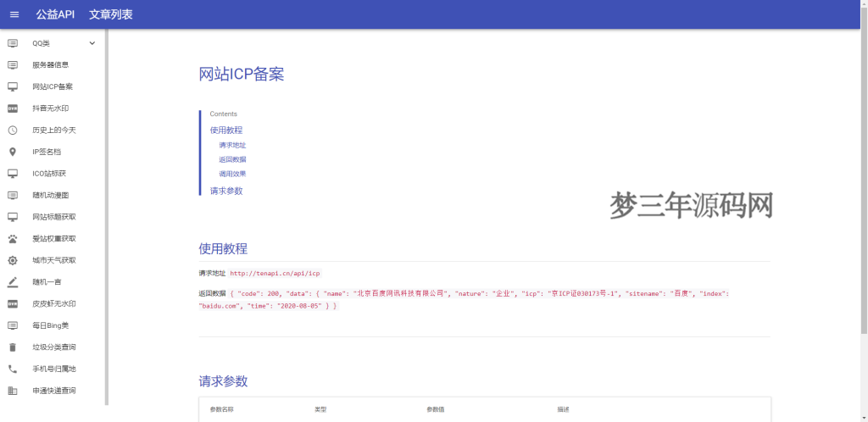Jump to 返回数据 in Contents

(232, 159)
